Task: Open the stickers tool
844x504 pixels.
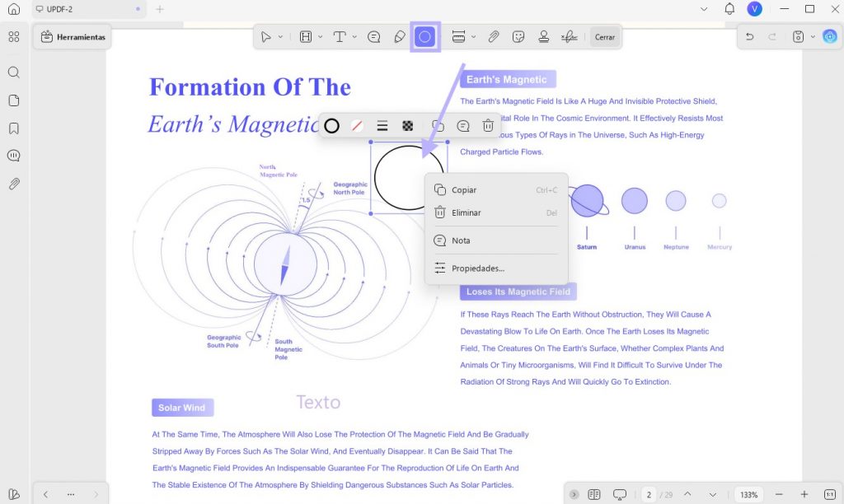Action: [x=518, y=36]
